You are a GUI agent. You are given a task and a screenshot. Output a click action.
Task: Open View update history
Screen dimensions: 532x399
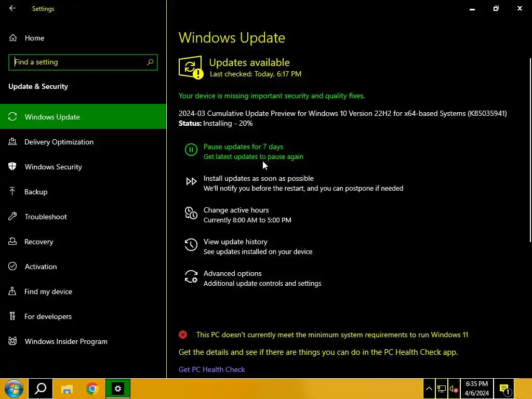pyautogui.click(x=235, y=242)
